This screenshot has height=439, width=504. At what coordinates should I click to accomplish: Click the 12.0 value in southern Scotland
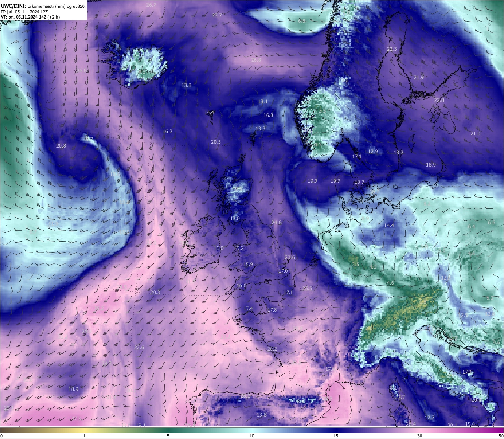(235, 219)
